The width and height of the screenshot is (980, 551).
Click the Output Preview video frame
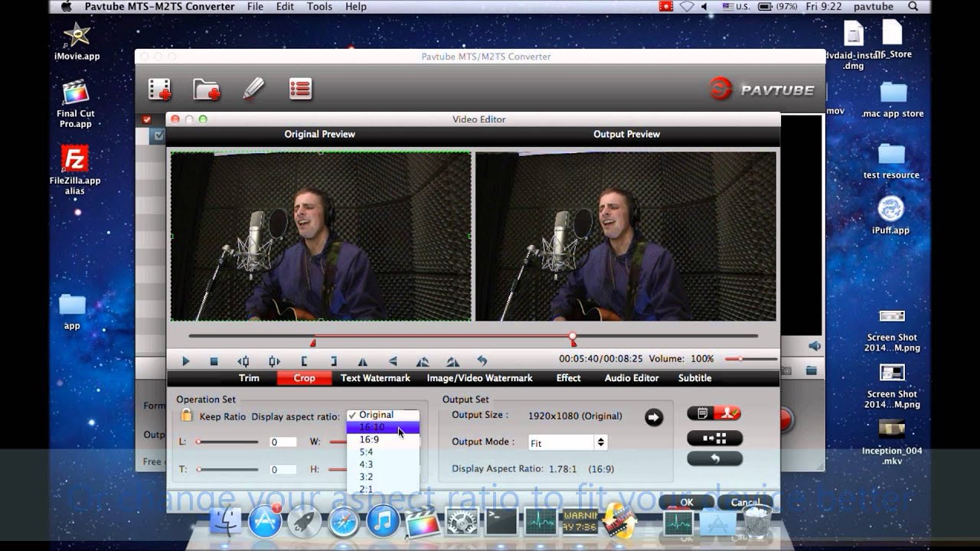[626, 236]
